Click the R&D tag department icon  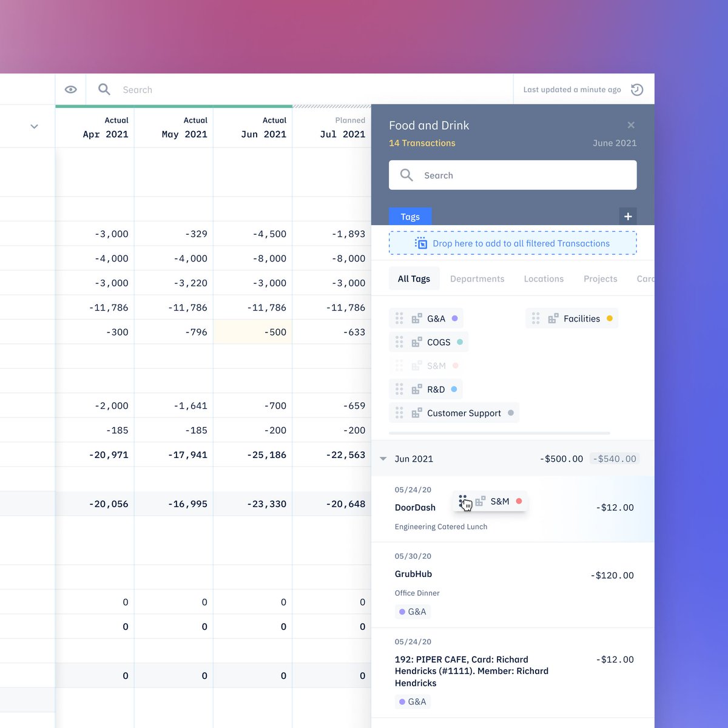pos(417,389)
